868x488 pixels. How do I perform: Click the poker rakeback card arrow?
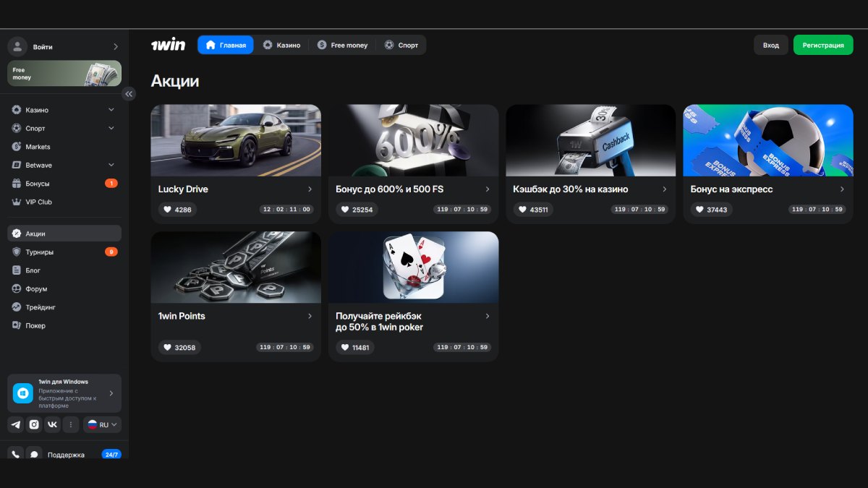click(x=488, y=316)
